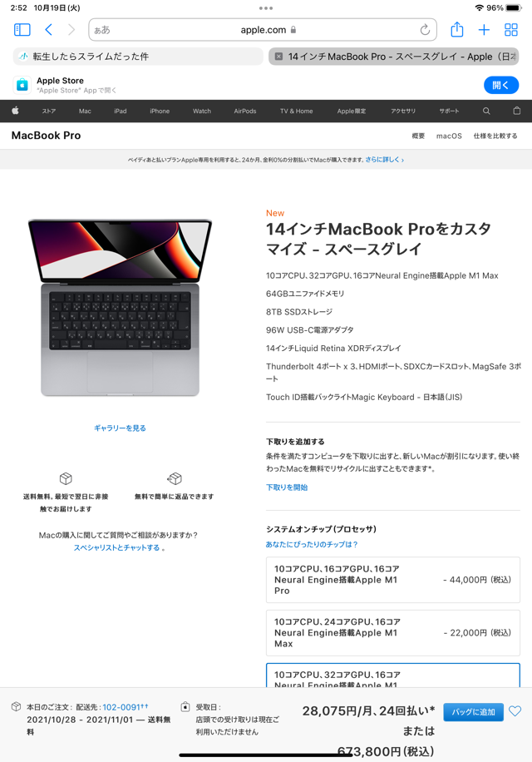Add to favorites with heart icon
Image resolution: width=532 pixels, height=762 pixels.
(515, 711)
